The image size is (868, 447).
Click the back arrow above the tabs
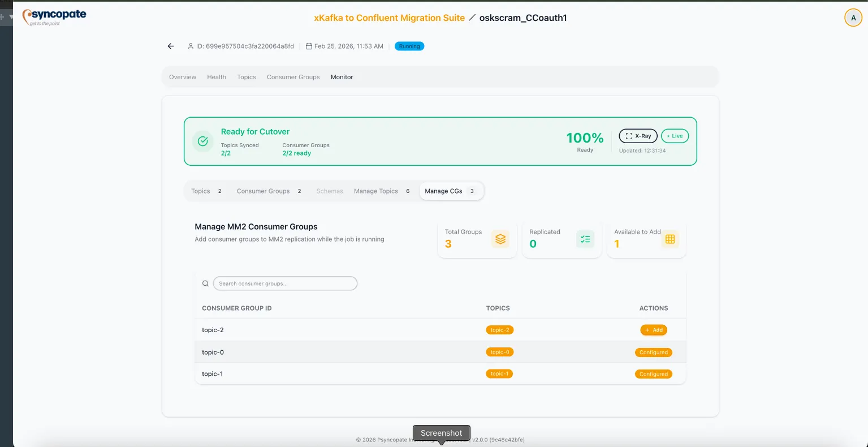(x=170, y=46)
